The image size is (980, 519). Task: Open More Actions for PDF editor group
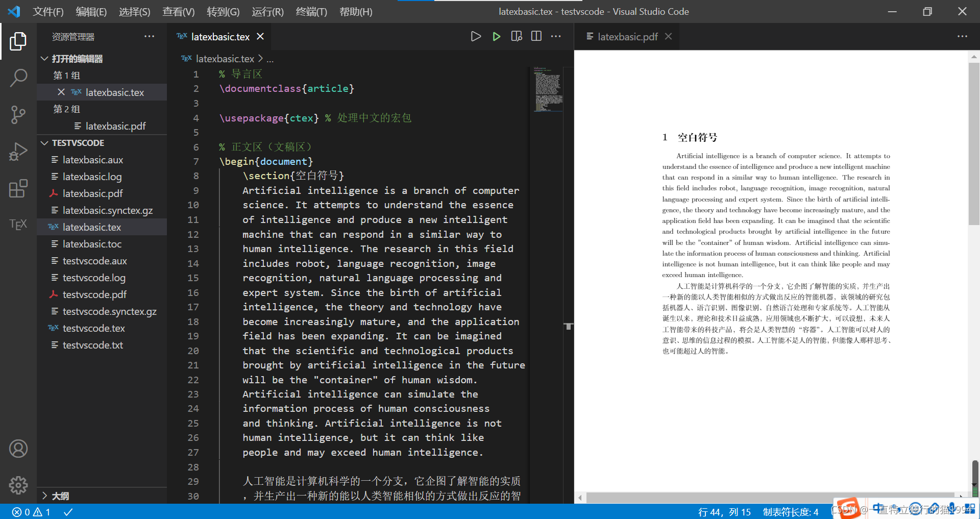pyautogui.click(x=962, y=36)
